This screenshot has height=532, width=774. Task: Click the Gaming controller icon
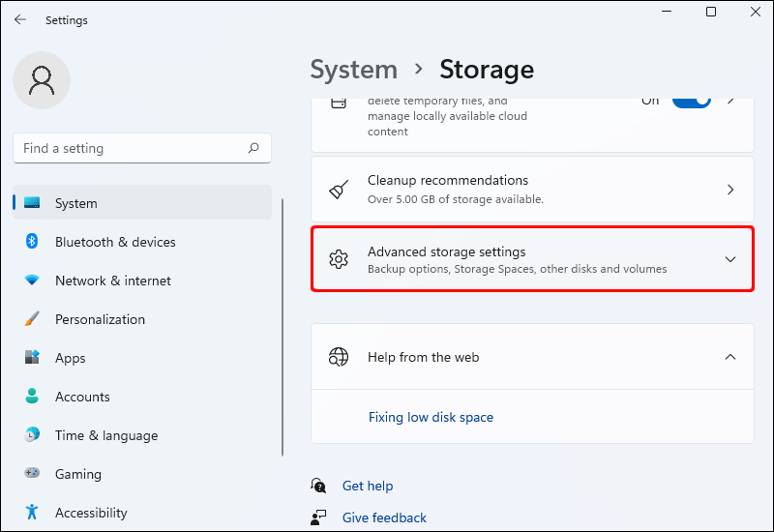point(32,474)
